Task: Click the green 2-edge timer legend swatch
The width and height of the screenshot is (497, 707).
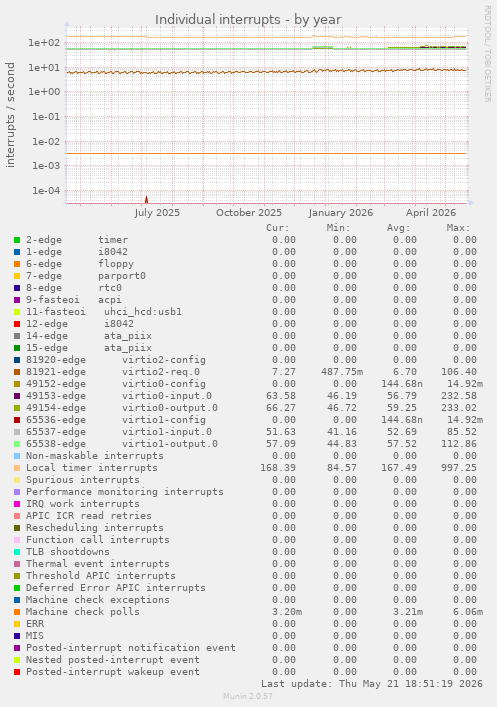Action: click(17, 240)
